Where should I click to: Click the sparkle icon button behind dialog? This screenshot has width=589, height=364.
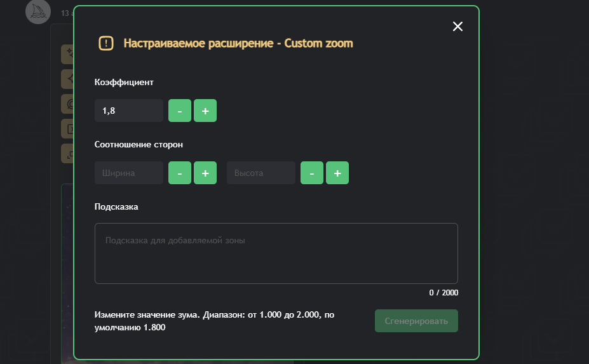pyautogui.click(x=67, y=55)
